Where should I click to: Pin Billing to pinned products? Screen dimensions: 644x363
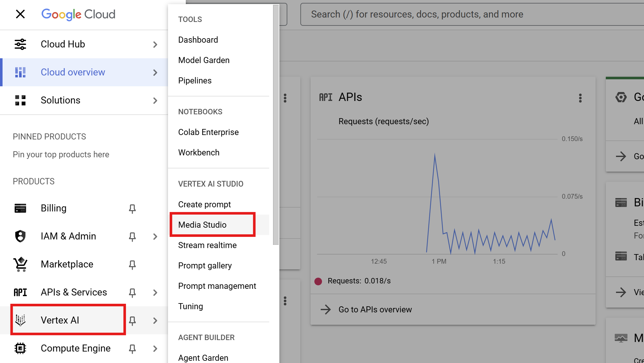[132, 209]
